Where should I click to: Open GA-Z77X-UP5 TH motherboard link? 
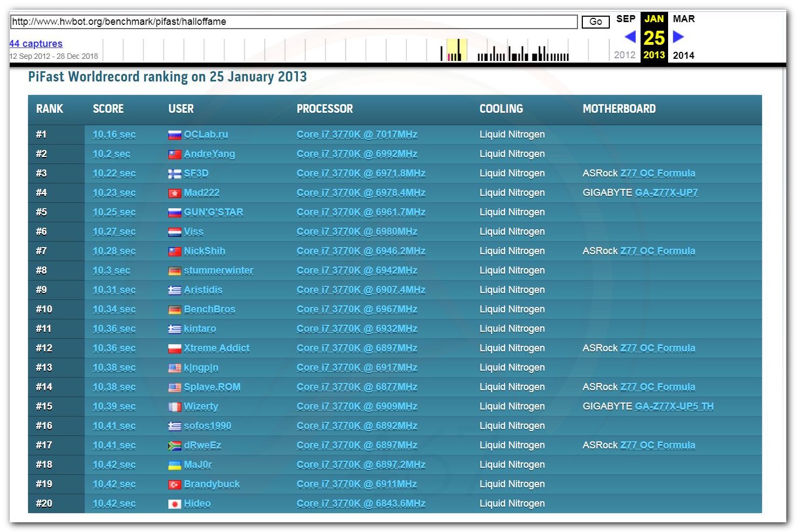pyautogui.click(x=674, y=406)
